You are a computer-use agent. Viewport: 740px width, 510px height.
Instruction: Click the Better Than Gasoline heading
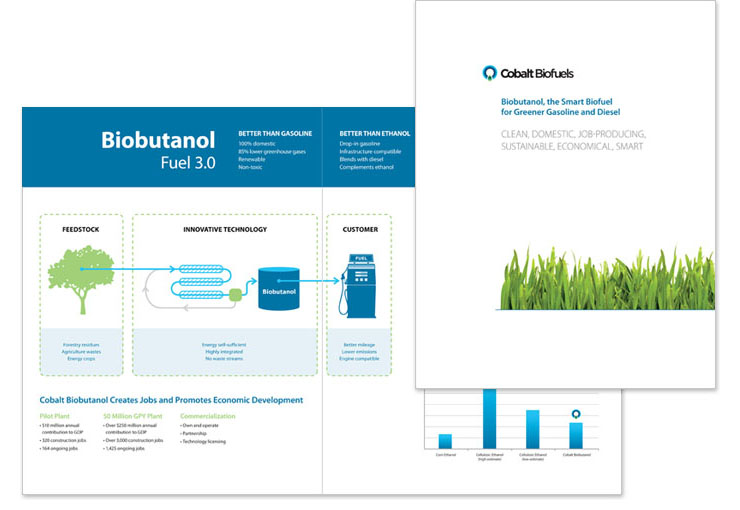(x=275, y=133)
